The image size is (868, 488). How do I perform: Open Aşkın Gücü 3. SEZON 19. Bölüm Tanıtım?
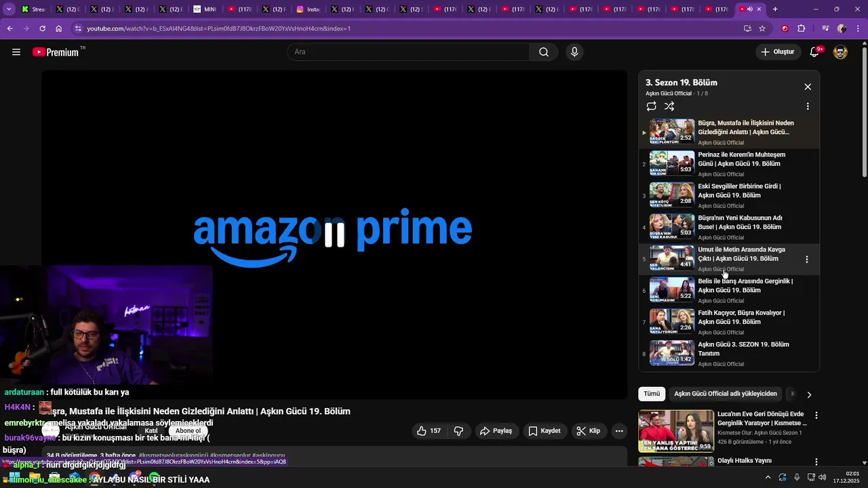click(x=729, y=354)
